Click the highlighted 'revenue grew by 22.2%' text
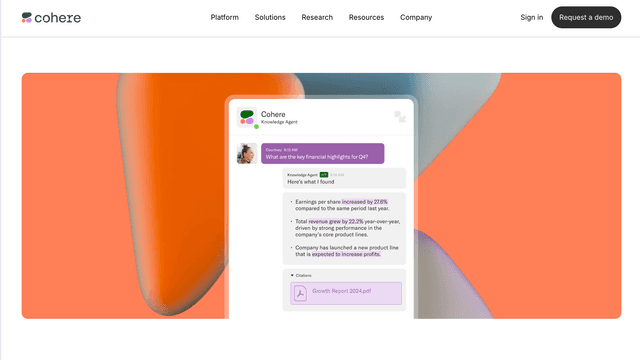The image size is (640, 360). 336,221
